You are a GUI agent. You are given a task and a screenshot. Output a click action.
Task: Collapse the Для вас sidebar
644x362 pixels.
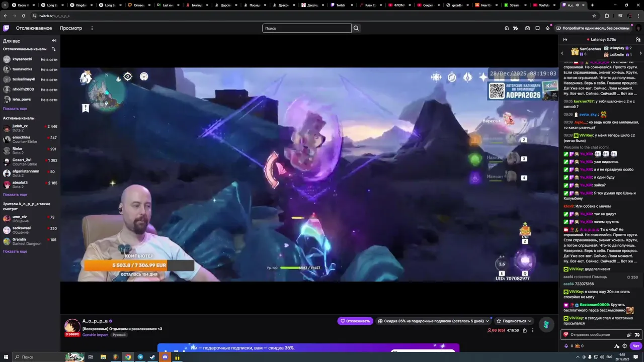click(54, 41)
